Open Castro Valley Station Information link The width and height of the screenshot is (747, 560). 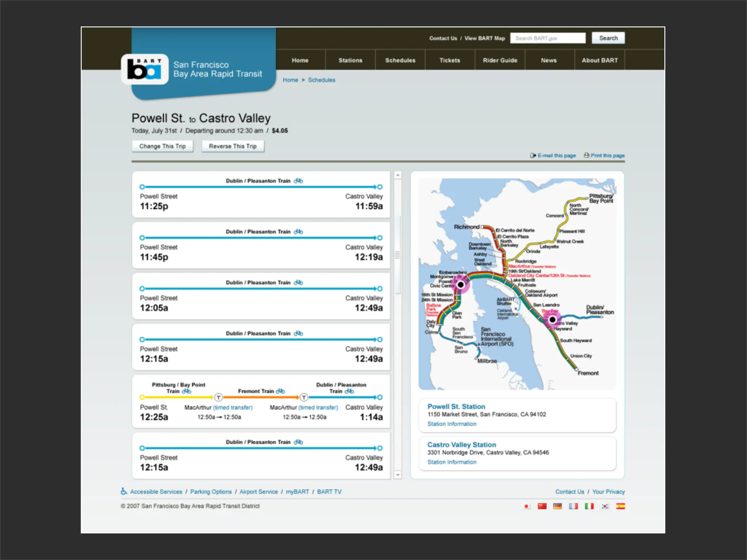pyautogui.click(x=452, y=462)
